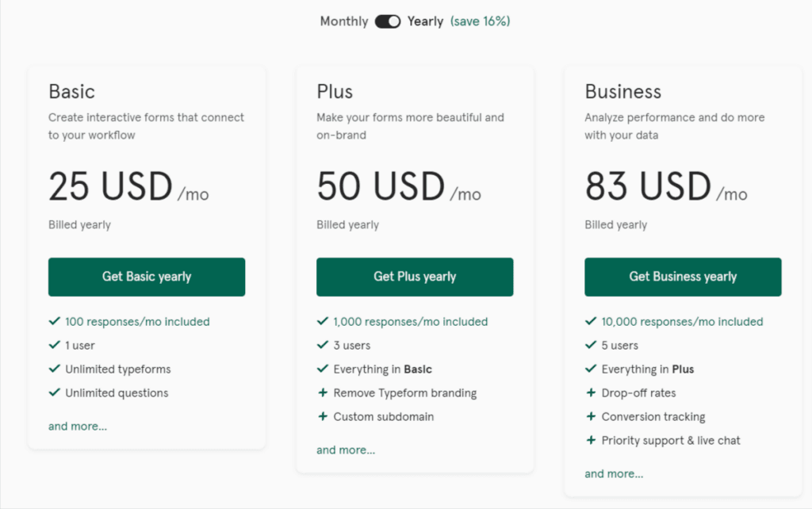Expand "and more..." under the Basic plan
The image size is (812, 509).
[x=77, y=426]
